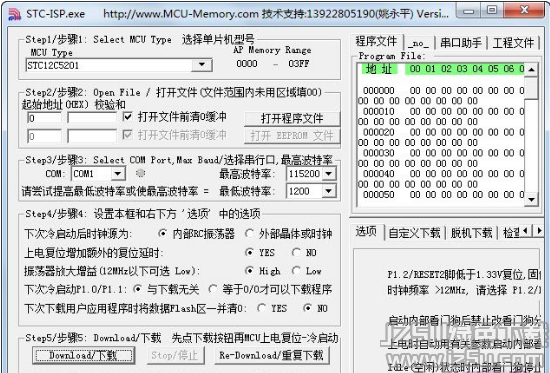Image resolution: width=550 pixels, height=373 pixels.
Task: Click the program file checksum field
Action: [x=92, y=118]
